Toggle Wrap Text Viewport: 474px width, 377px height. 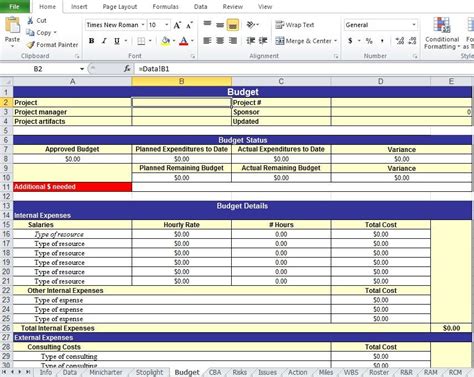[295, 25]
